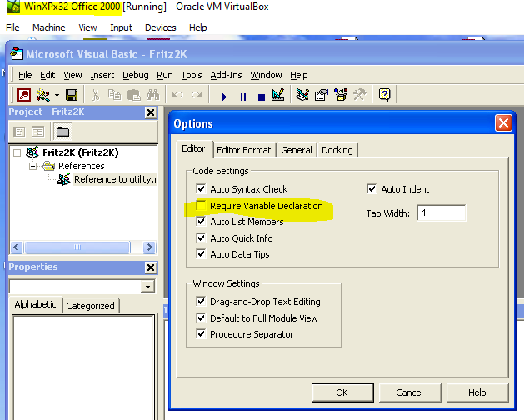Click the Copy toolbar icon
Screen dimensions: 524x420
[114, 95]
